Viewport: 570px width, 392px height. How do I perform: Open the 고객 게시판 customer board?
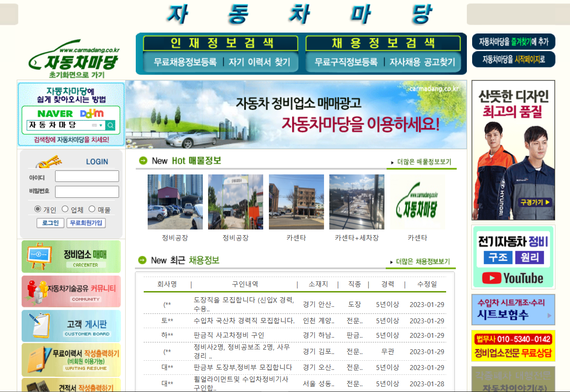coord(71,325)
